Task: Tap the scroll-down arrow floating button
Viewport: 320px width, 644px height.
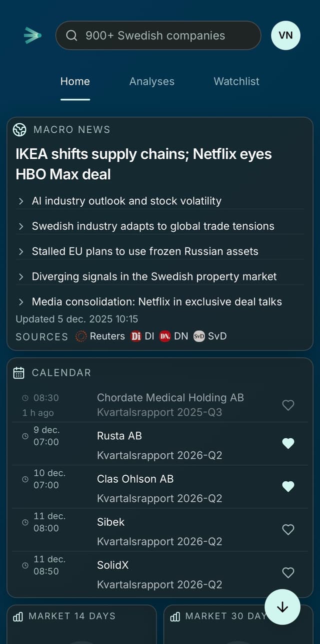Action: pos(282,607)
